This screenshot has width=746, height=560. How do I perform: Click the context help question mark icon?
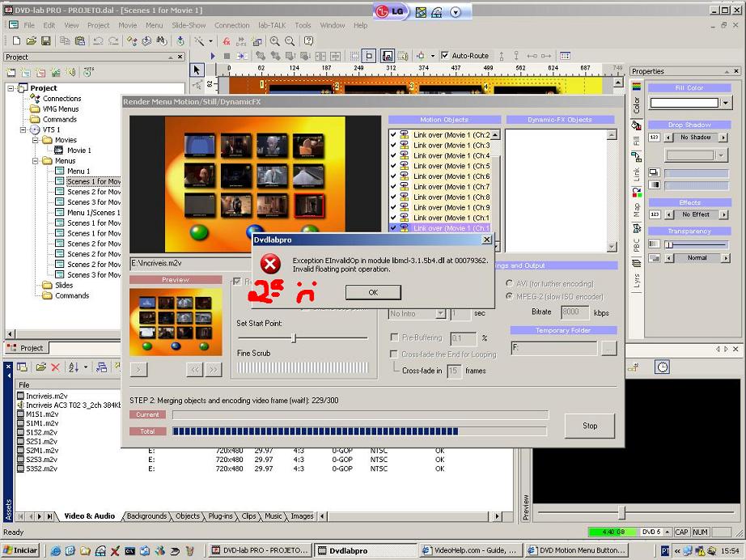coord(308,41)
